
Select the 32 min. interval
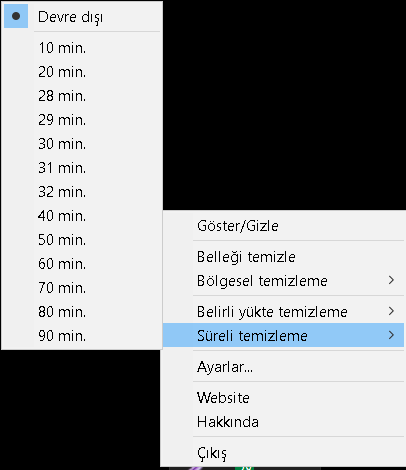pyautogui.click(x=82, y=192)
